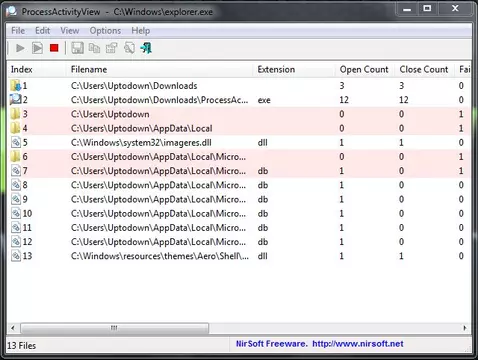Click the db file icon in row 10
478x360 pixels.
point(16,213)
